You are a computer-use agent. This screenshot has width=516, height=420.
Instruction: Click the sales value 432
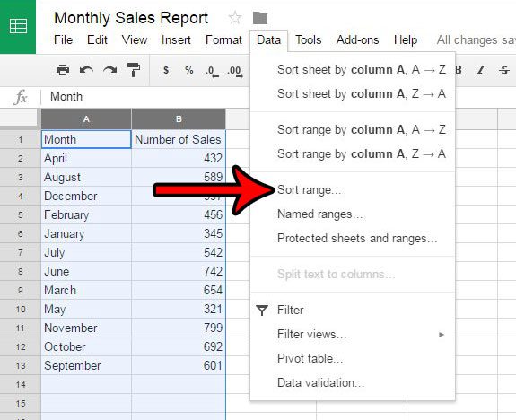[179, 158]
